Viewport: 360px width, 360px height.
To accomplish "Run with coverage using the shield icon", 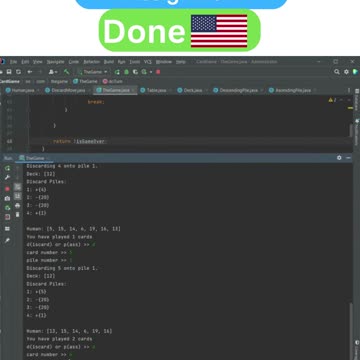I will (135, 72).
